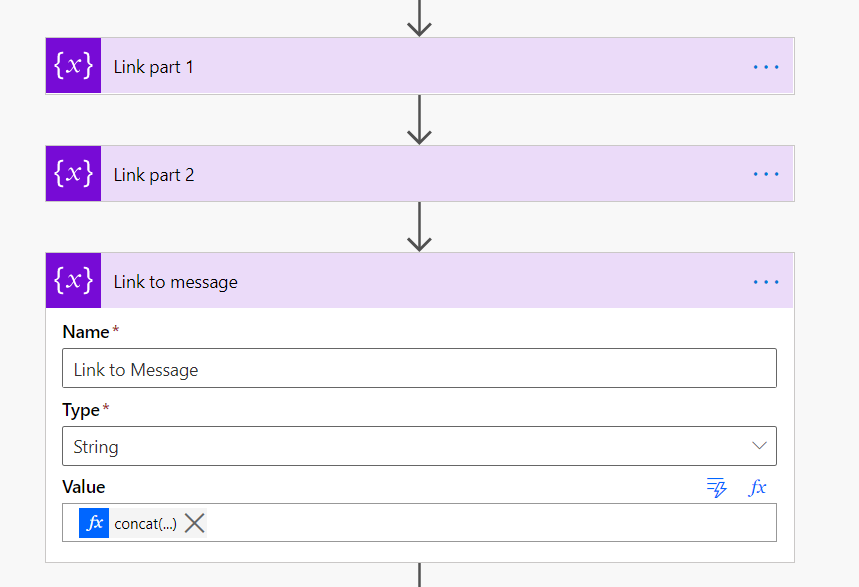Screen dimensions: 859x587
Task: Expand the Link part 1 action card
Action: click(x=400, y=67)
